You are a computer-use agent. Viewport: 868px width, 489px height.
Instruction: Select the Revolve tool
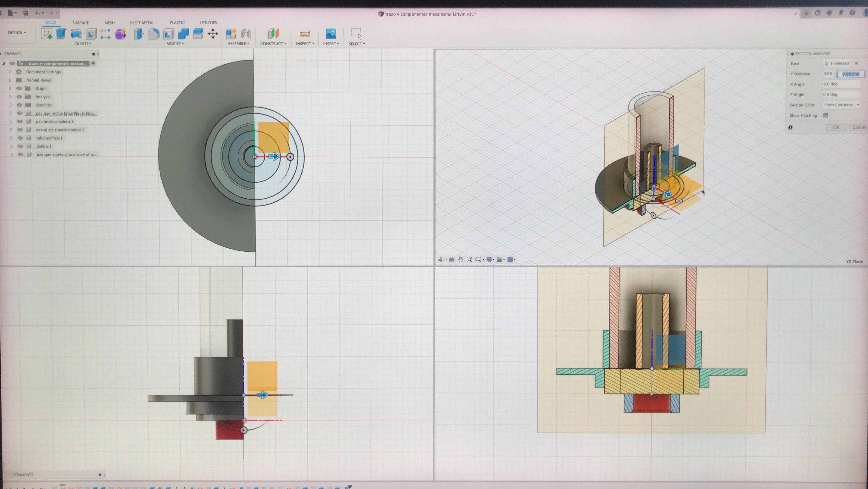[76, 34]
